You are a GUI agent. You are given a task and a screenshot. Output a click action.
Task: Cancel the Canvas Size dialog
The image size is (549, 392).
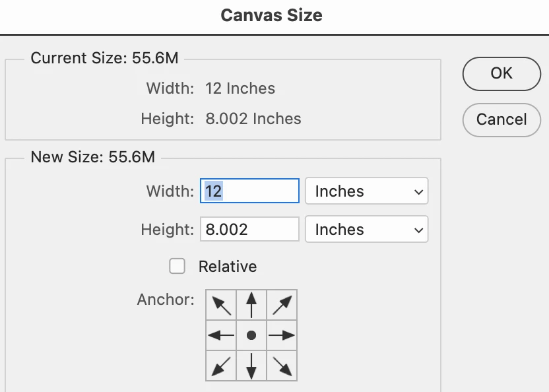501,119
